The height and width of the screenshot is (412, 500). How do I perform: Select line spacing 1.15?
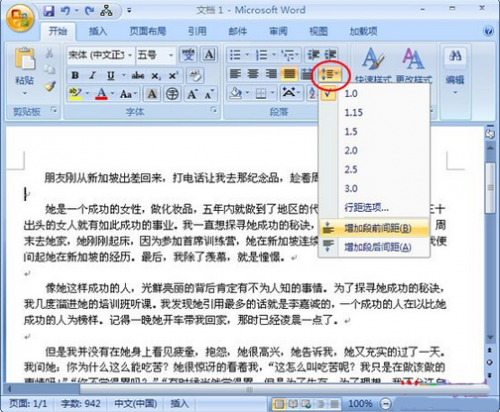click(x=374, y=113)
